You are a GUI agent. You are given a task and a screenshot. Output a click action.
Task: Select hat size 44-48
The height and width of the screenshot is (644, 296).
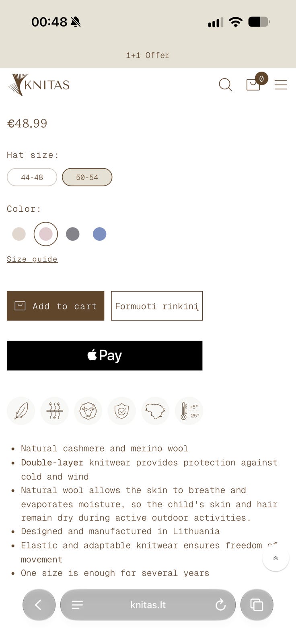coord(32,177)
